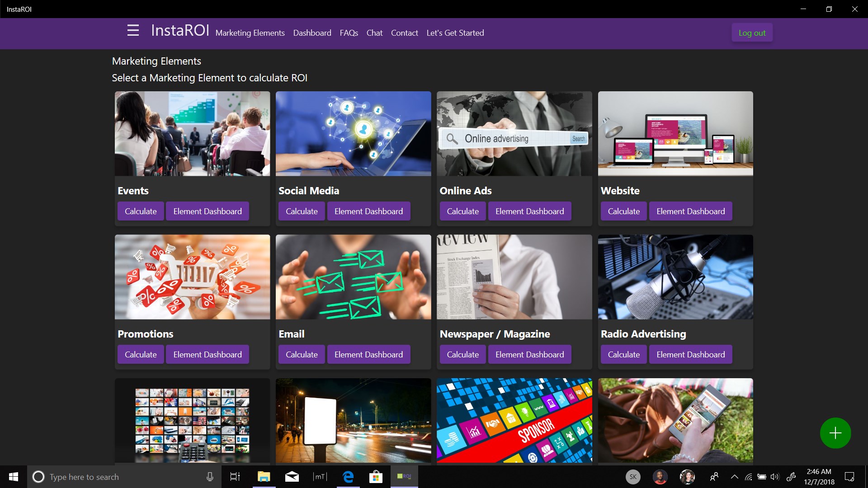This screenshot has height=488, width=868.
Task: Open the Action Center notification icon
Action: [849, 477]
